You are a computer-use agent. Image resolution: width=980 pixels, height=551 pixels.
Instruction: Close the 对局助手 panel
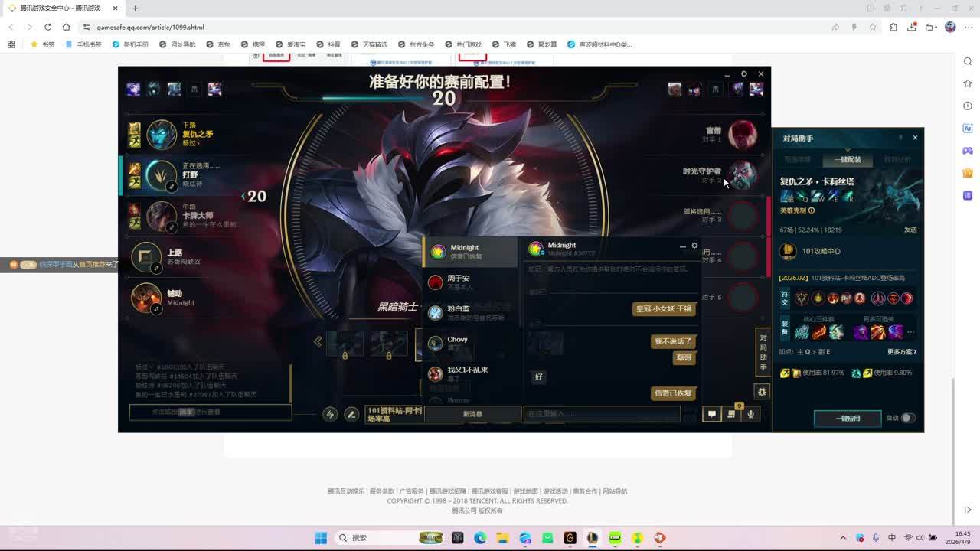pyautogui.click(x=915, y=138)
